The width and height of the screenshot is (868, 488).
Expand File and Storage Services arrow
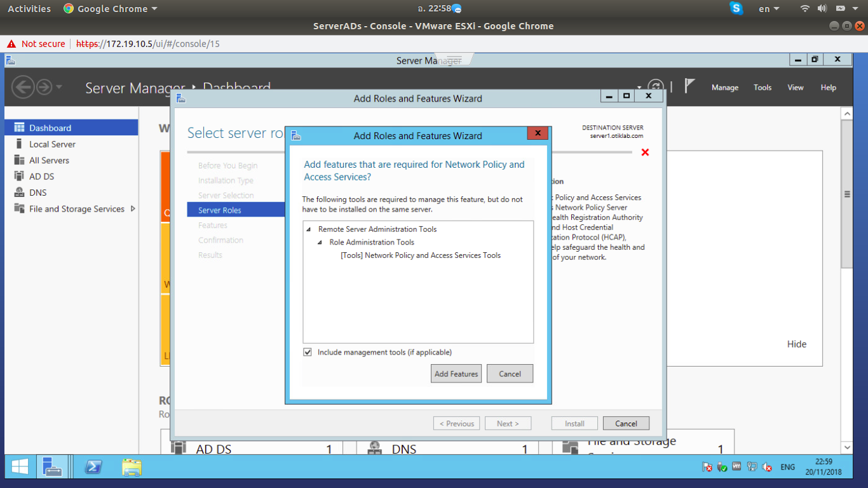click(133, 208)
